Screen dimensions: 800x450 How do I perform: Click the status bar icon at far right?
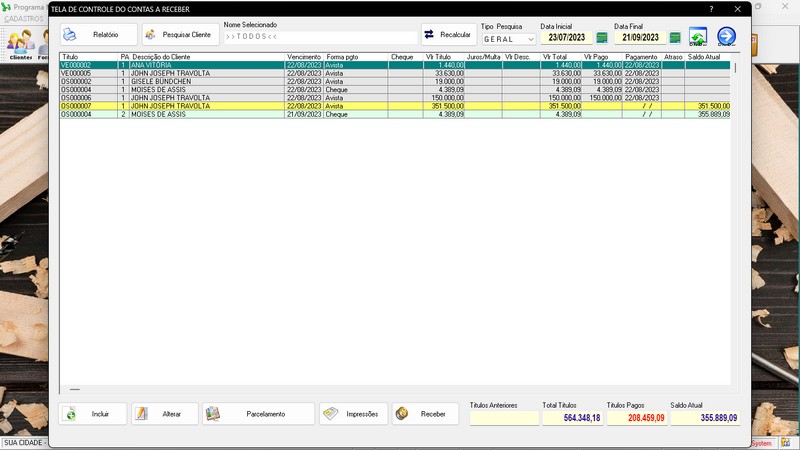coord(785,443)
